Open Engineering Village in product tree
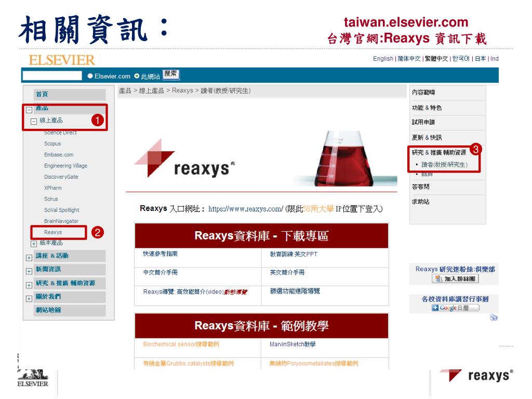532x399 pixels. (x=66, y=166)
